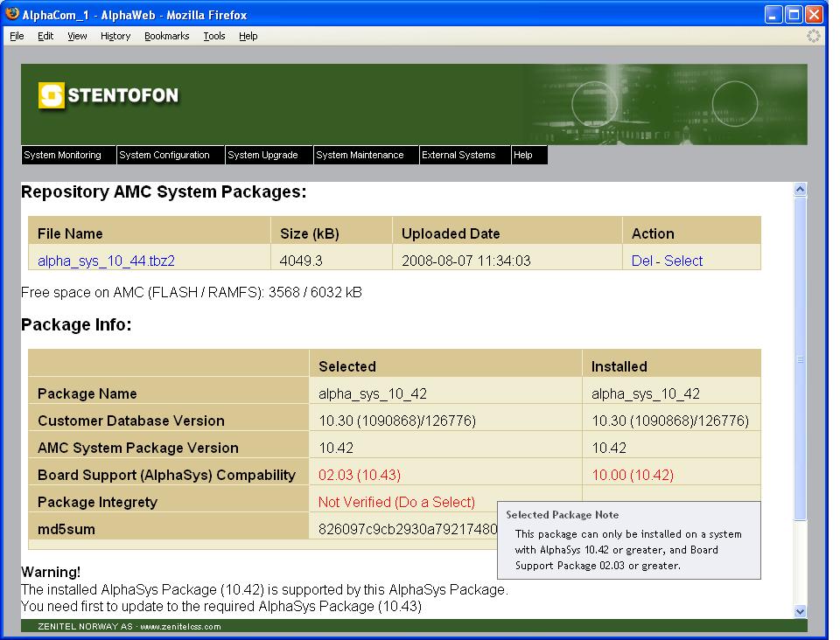Viewport: 840px width, 640px height.
Task: Click the Firefox icon in the title bar
Action: point(12,15)
